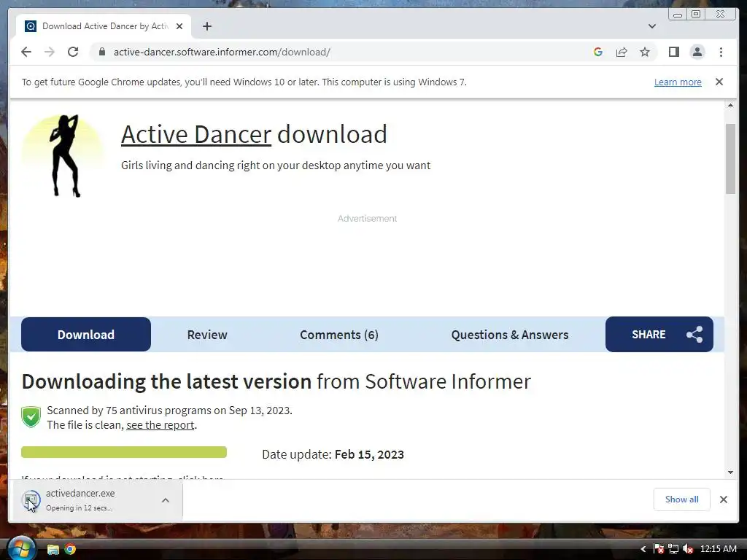Open the Action Center flag icon
Viewport: 747px width, 560px height.
click(659, 549)
